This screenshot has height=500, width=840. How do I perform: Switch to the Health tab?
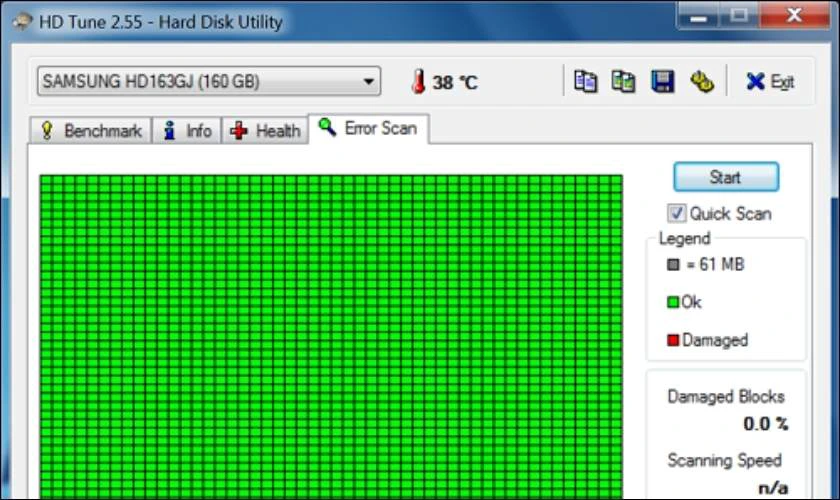265,131
